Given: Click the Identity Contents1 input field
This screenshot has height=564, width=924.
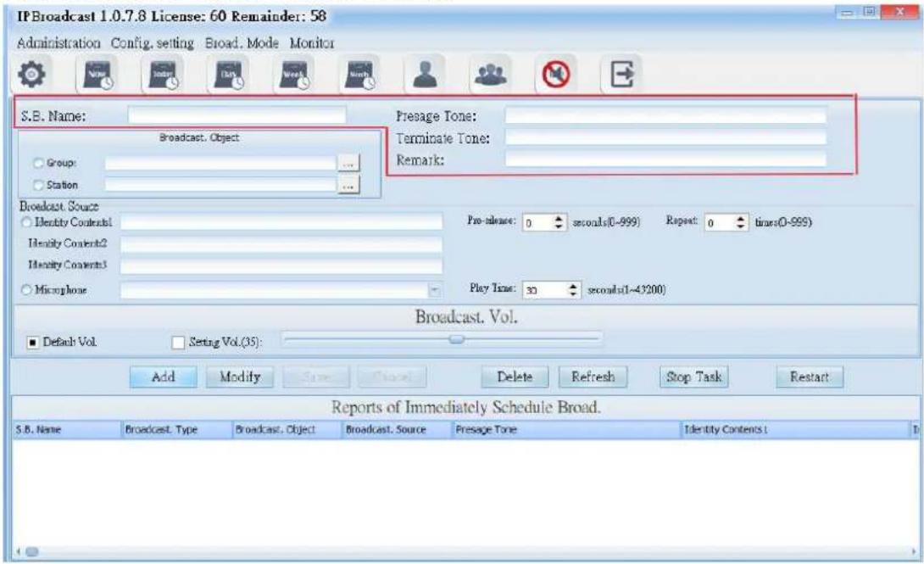Looking at the screenshot, I should (281, 221).
